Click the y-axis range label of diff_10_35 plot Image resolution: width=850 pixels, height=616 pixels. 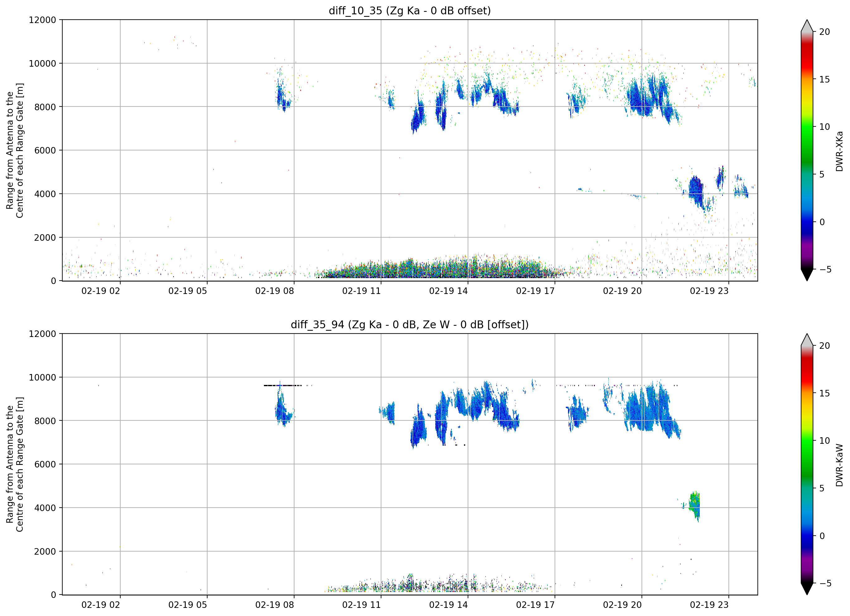[x=15, y=150]
